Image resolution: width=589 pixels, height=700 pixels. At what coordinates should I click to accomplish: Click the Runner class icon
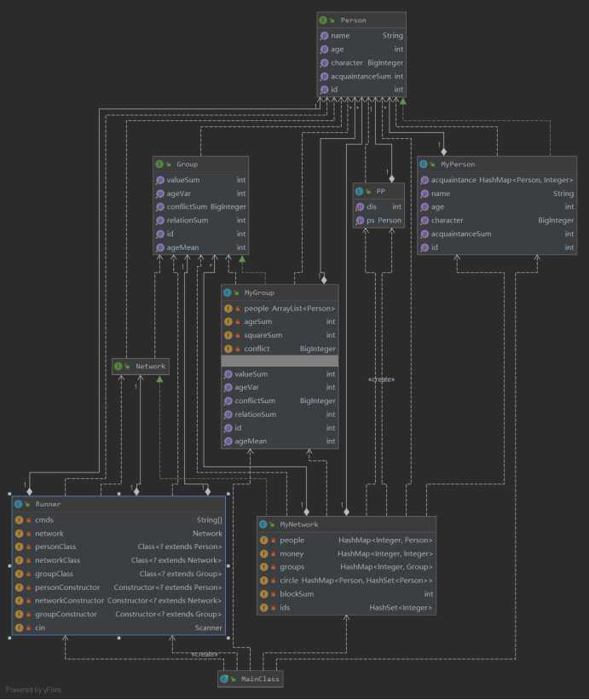(18, 504)
